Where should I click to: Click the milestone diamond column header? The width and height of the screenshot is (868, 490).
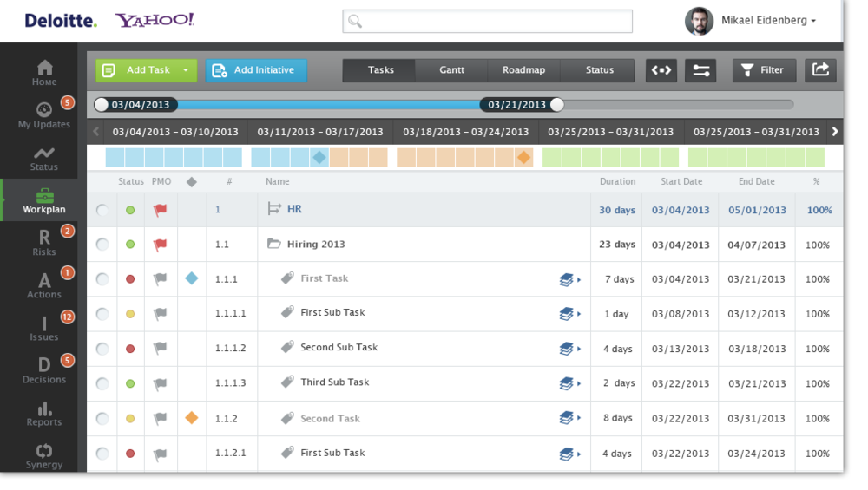192,181
